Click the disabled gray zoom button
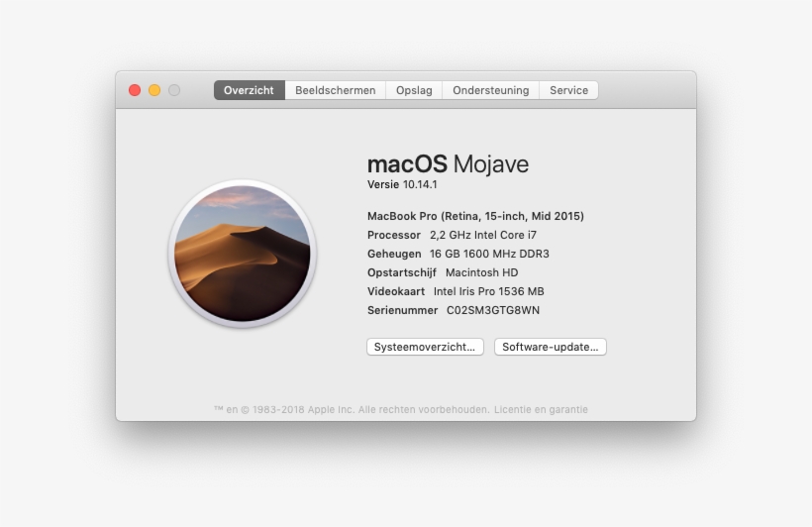Image resolution: width=812 pixels, height=527 pixels. 174,90
